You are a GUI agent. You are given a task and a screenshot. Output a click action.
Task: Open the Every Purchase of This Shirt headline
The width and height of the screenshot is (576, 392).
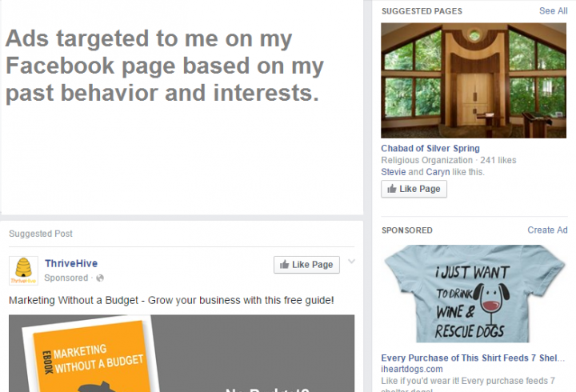point(473,358)
